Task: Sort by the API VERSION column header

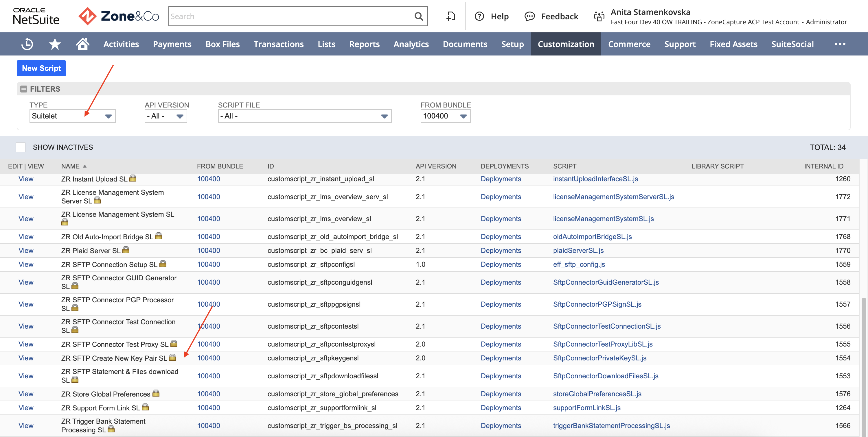Action: point(436,166)
